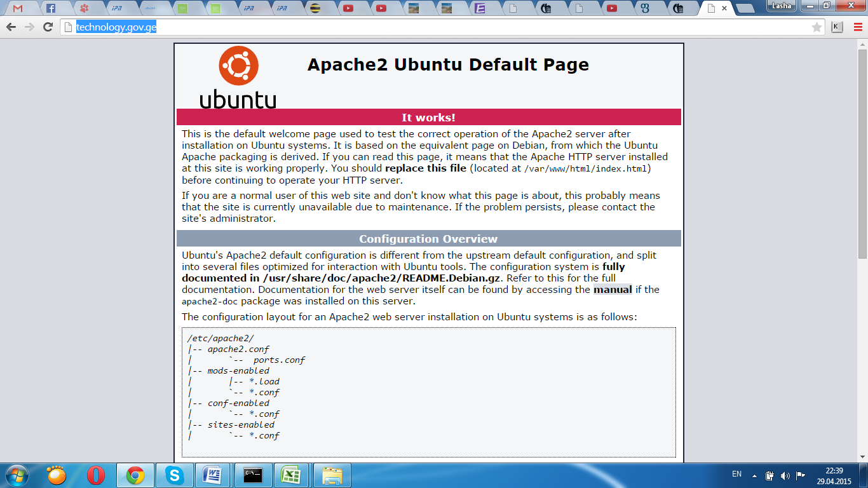Viewport: 868px width, 488px height.
Task: Click the Show desktop strip
Action: pyautogui.click(x=864, y=475)
